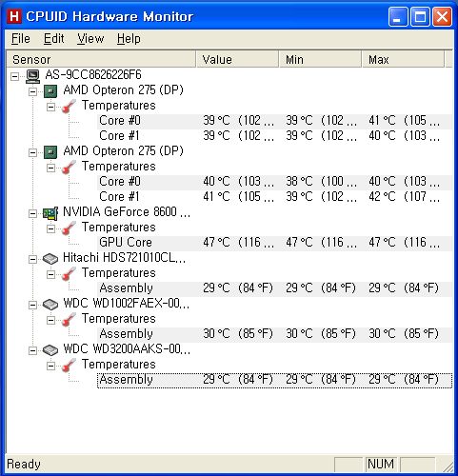
Task: Collapse Temperatures under the second AMD Opteron
Action: (x=50, y=168)
